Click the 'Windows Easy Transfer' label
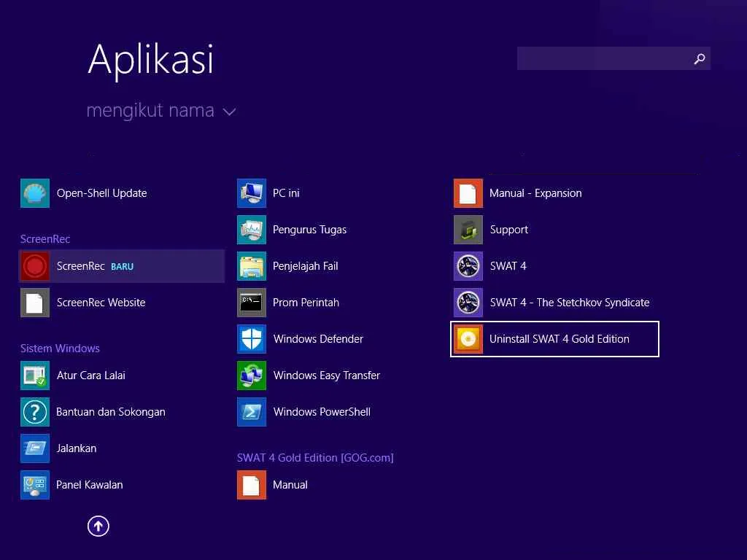The height and width of the screenshot is (560, 747). 327,376
